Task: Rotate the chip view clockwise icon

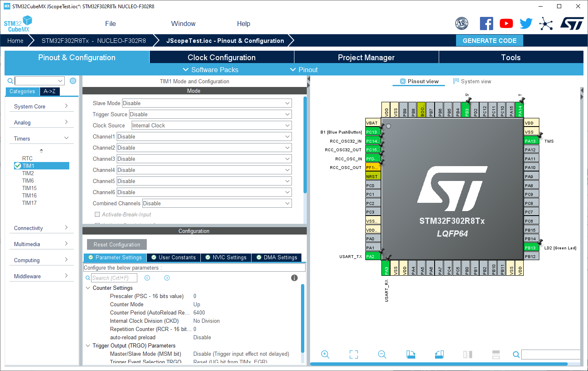Action: click(411, 355)
